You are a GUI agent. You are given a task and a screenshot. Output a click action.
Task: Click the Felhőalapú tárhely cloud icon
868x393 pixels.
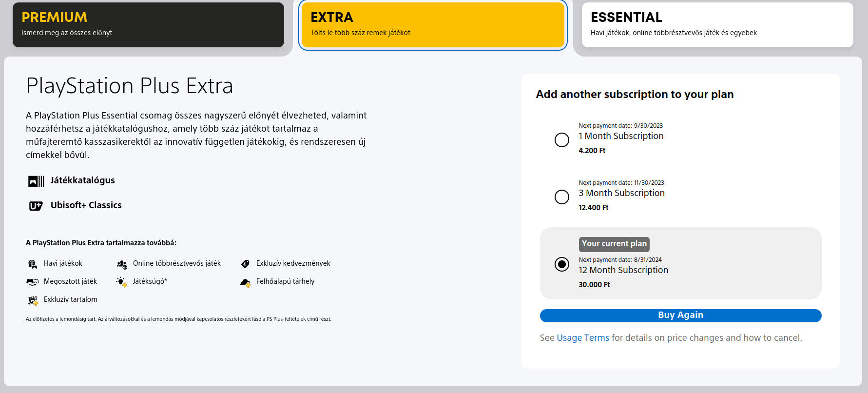coord(246,282)
